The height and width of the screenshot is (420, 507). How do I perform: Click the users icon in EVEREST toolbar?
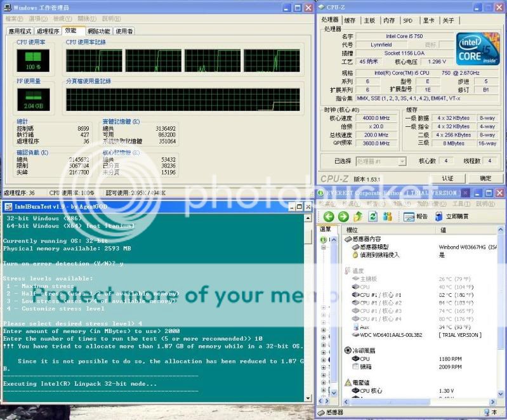coord(388,216)
